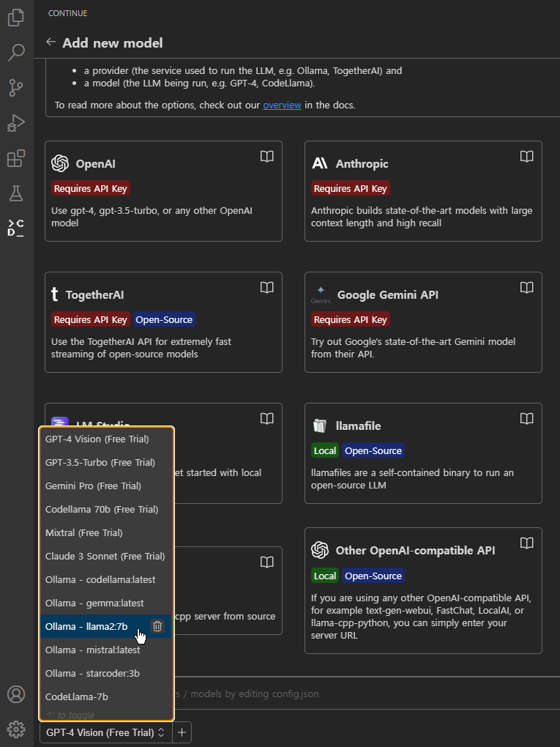Choose Mixtral (Free Trial) model
The image size is (560, 747).
[105, 532]
